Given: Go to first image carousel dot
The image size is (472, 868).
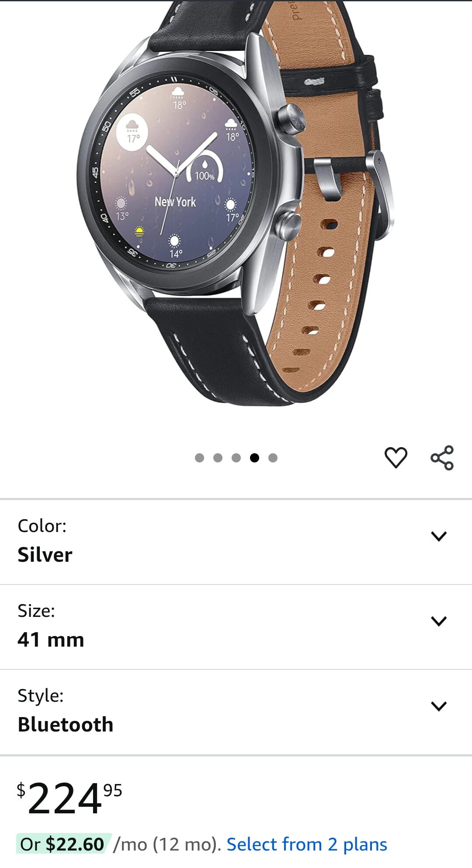Looking at the screenshot, I should pos(199,458).
